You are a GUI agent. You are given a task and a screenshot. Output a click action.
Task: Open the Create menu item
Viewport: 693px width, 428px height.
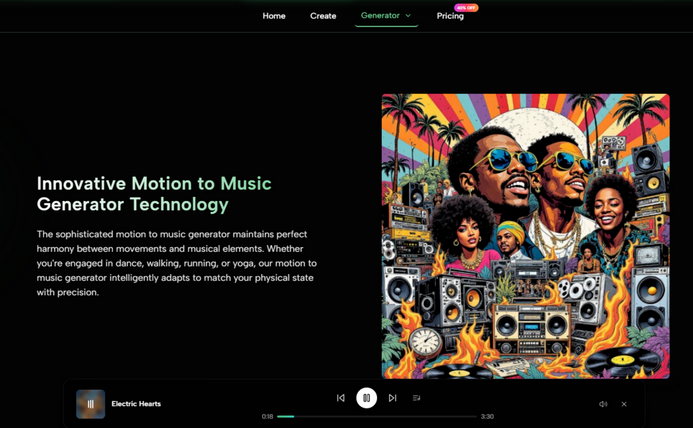point(323,16)
